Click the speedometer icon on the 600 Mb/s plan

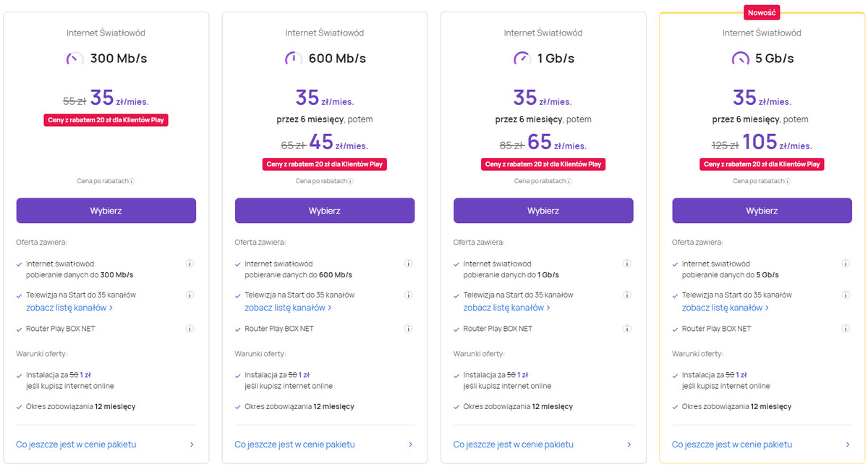[x=293, y=58]
